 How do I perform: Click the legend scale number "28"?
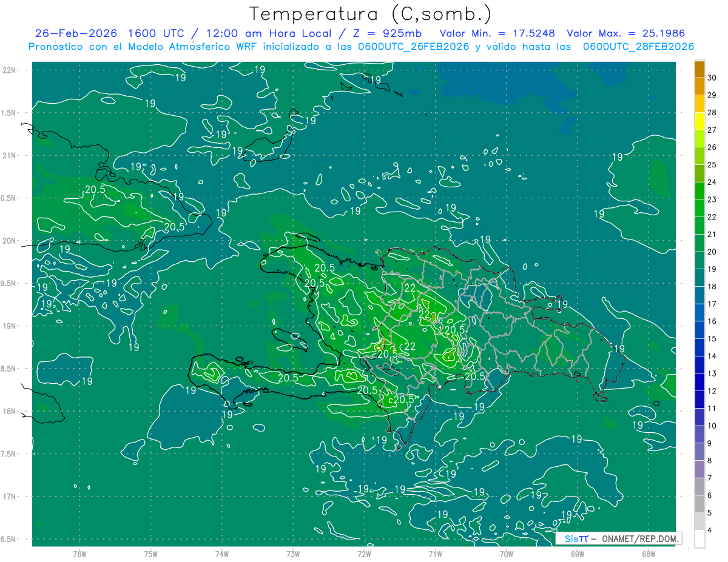[712, 112]
